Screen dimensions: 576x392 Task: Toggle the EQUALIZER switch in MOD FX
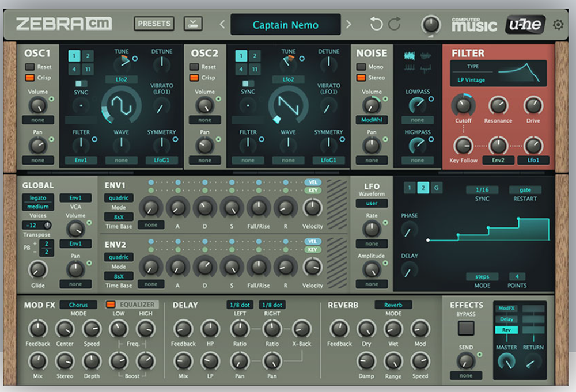[x=110, y=305]
